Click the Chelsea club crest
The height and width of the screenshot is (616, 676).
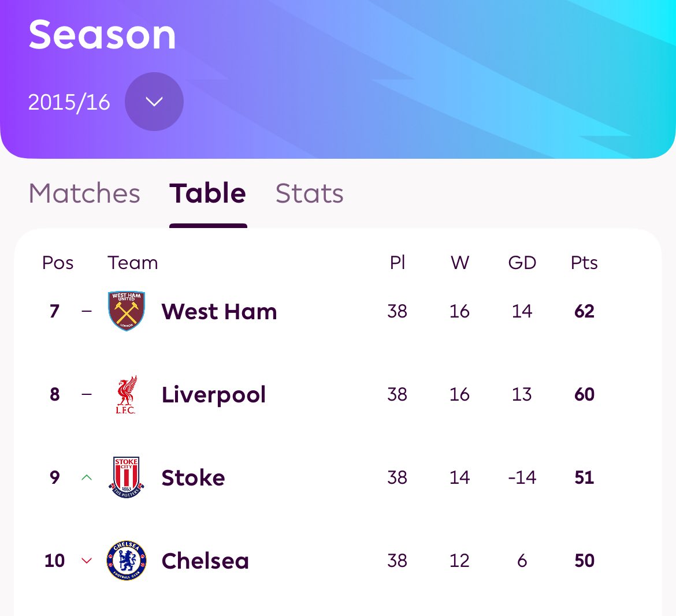pyautogui.click(x=127, y=561)
